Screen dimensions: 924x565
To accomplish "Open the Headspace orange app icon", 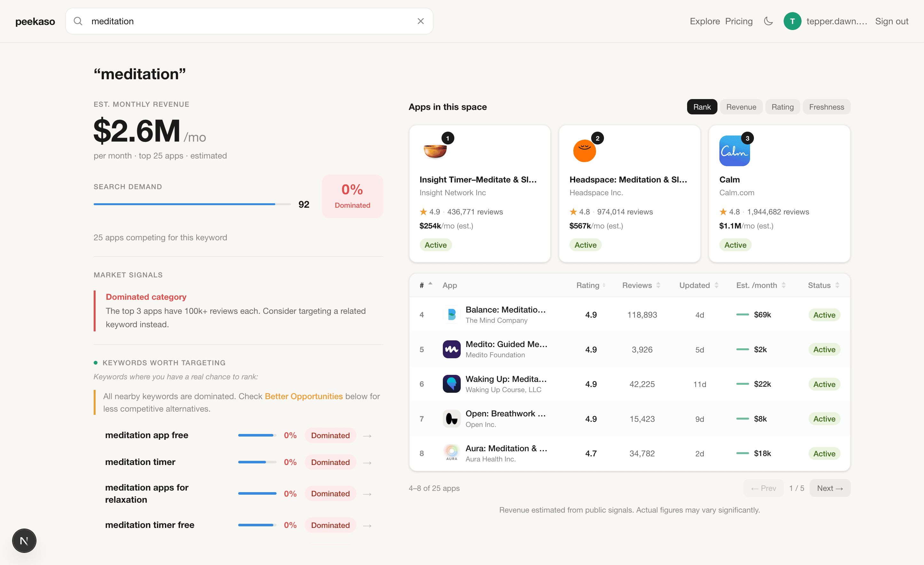I will pos(584,151).
